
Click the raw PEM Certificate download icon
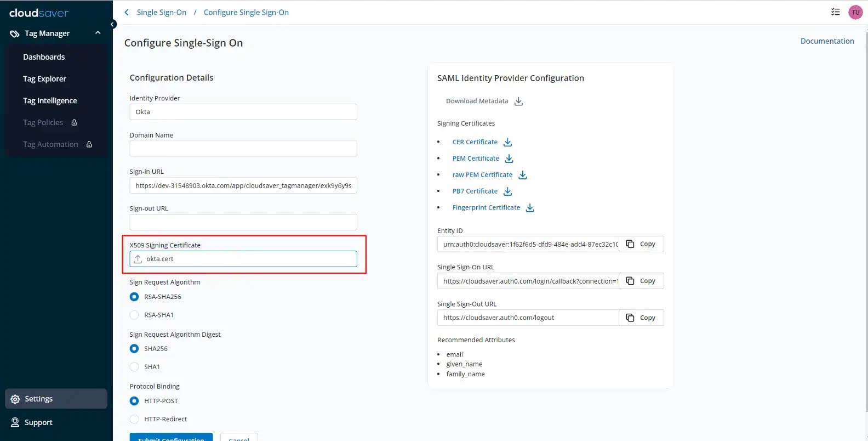(522, 175)
